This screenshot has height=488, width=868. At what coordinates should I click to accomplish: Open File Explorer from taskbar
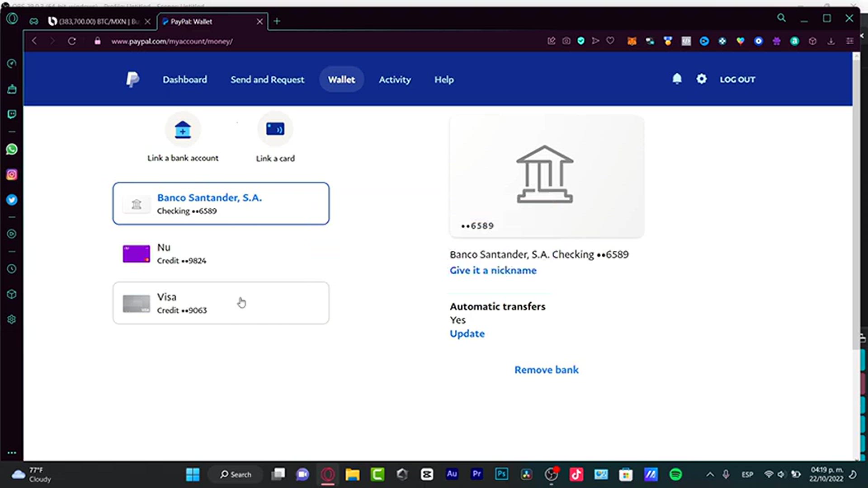coord(352,474)
